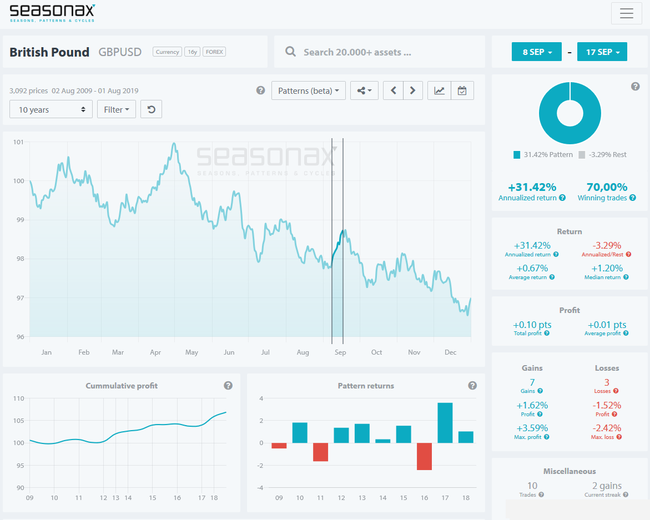Click the red 2016 loss bar
Viewport: 650px width, 520px height.
tap(424, 456)
